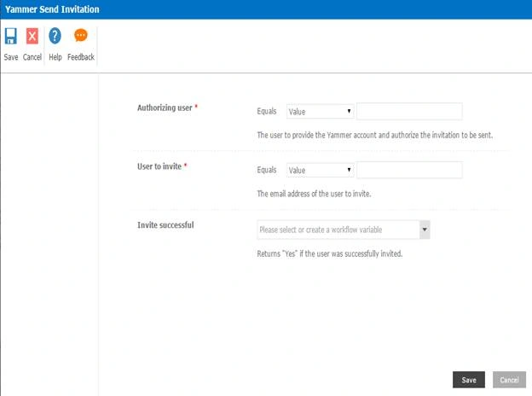Click the "Feedback" text label in the toolbar
Viewport: 532px width, 396px height.
tap(81, 57)
